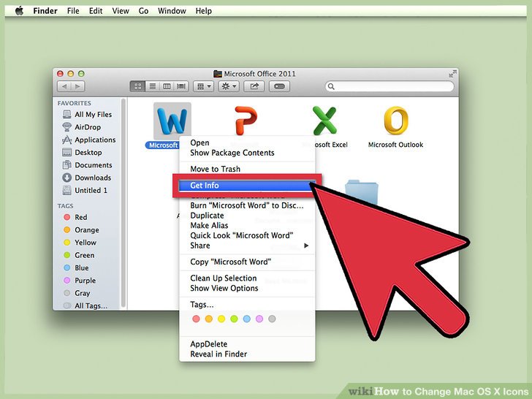Screen dimensions: 532x399
Task: Apply green tag dot in context menu
Action: (x=234, y=319)
